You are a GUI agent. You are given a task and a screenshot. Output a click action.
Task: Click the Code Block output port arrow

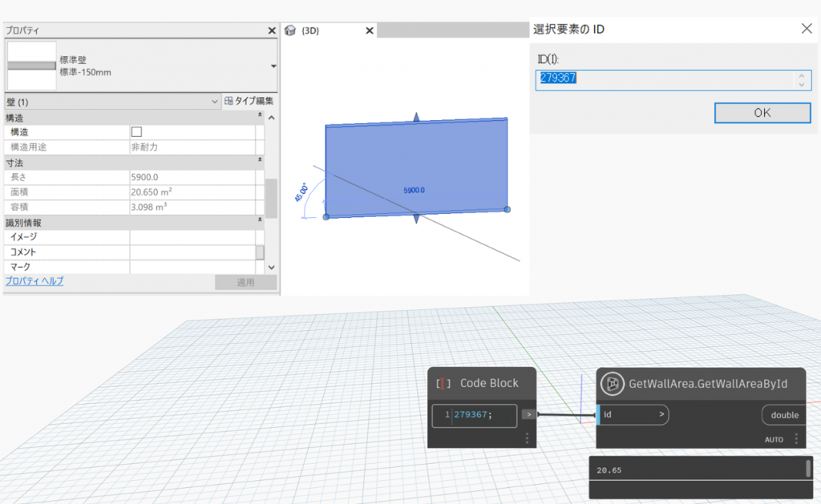[x=527, y=415]
